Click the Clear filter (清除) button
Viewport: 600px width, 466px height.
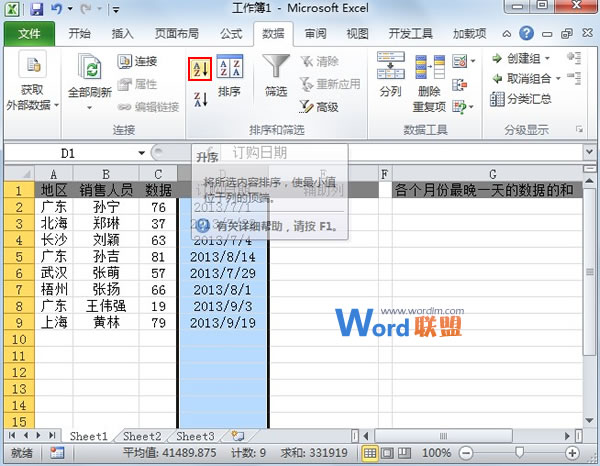click(x=320, y=61)
